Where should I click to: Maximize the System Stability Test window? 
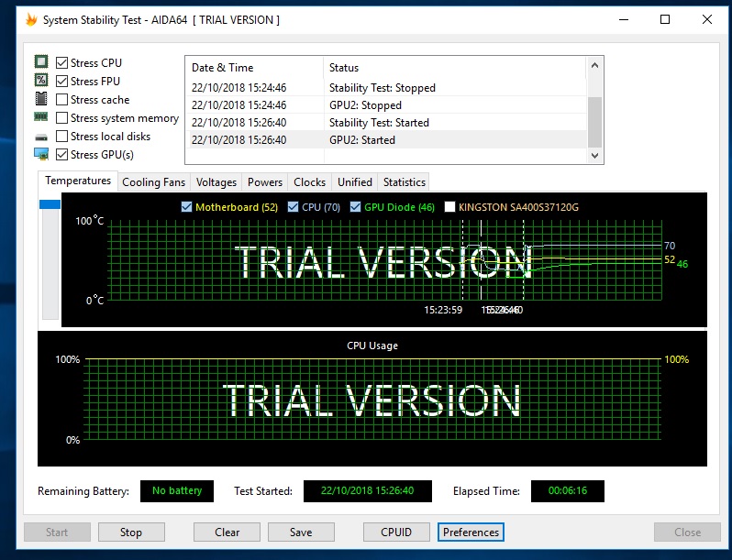pyautogui.click(x=665, y=19)
